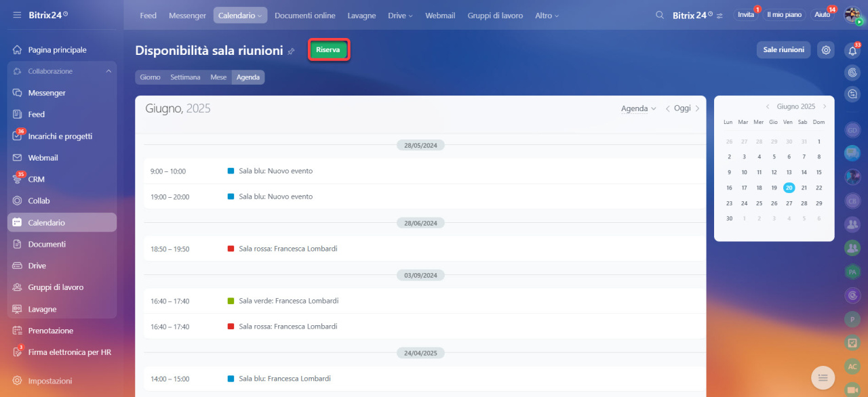
Task: Open the CoPilot spiral icon below notifications
Action: 852,72
